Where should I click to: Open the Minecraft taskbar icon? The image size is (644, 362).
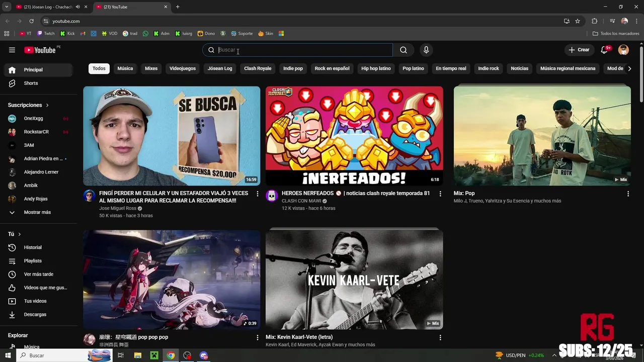[154, 355]
